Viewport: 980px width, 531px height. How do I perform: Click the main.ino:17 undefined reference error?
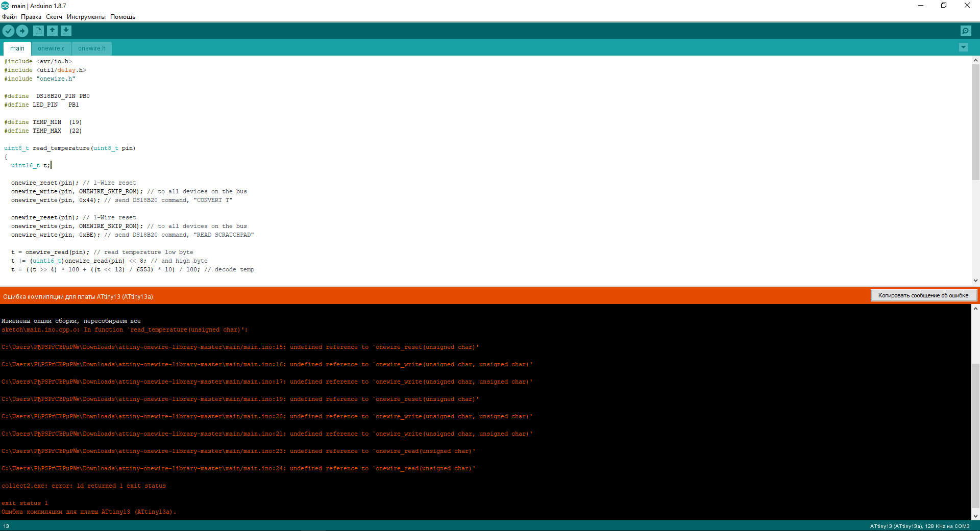coord(267,382)
